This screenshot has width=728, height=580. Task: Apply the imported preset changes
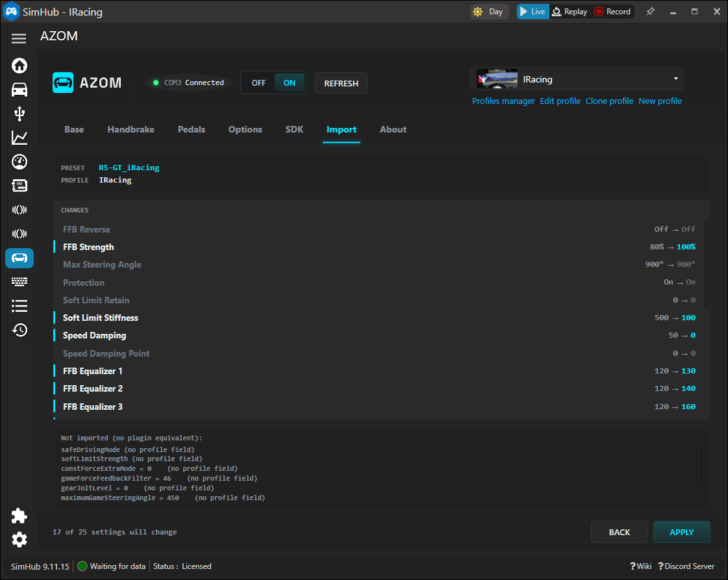click(x=682, y=532)
